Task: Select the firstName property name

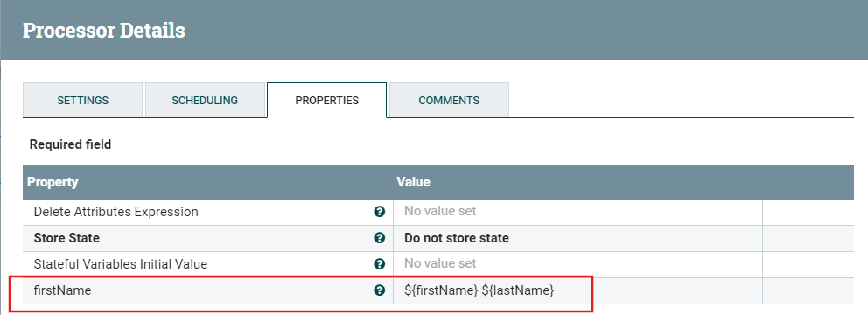Action: [x=62, y=290]
